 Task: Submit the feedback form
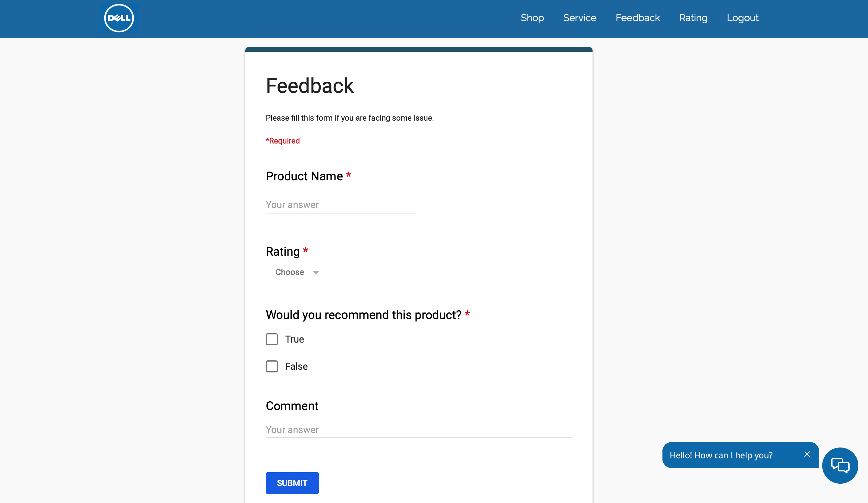click(x=292, y=483)
